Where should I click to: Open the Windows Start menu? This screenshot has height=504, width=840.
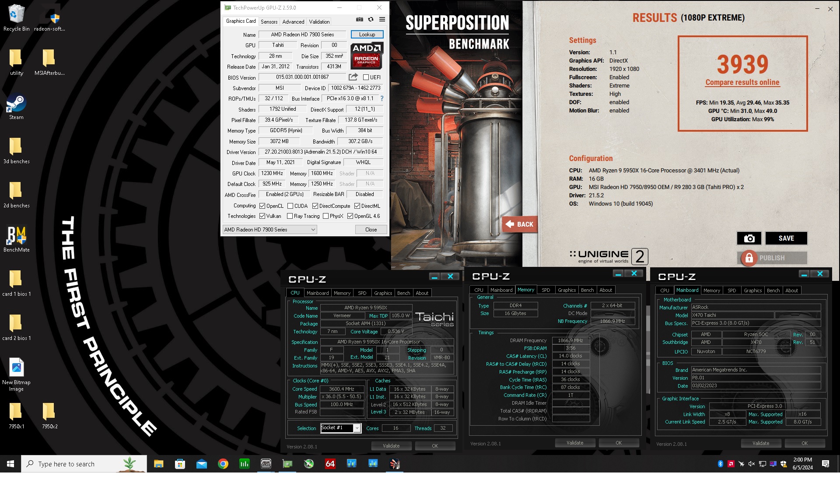pyautogui.click(x=10, y=464)
